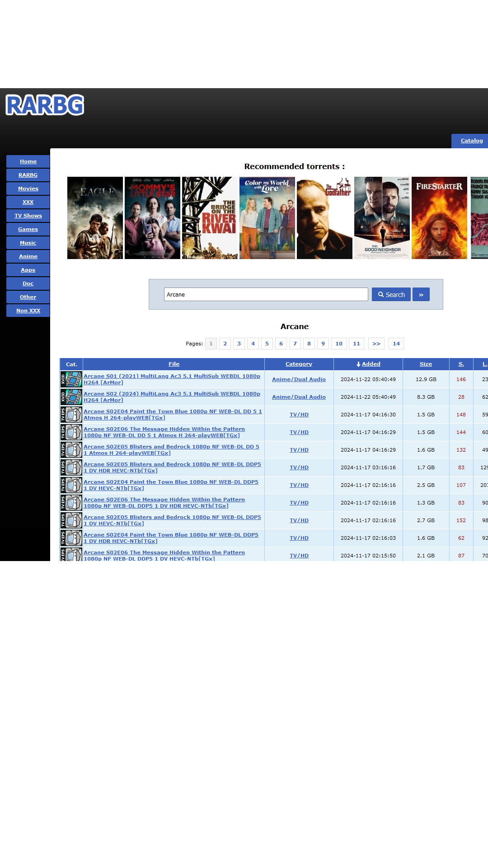Go to results page 5
Screen dimensions: 488x868
[267, 344]
